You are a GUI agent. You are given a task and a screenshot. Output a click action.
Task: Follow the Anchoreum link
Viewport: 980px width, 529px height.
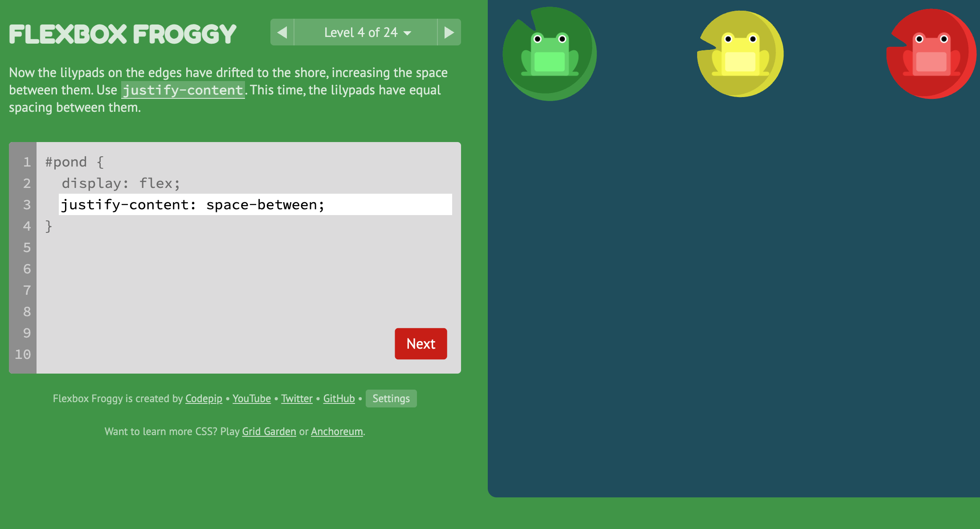click(337, 431)
